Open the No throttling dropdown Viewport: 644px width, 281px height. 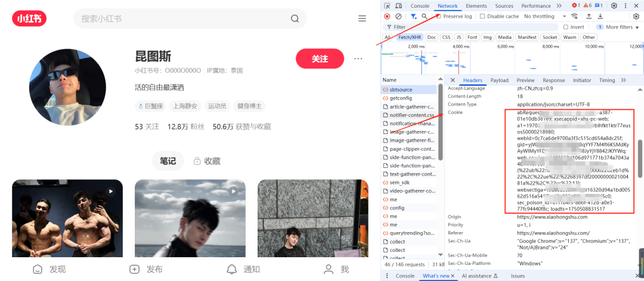(545, 17)
